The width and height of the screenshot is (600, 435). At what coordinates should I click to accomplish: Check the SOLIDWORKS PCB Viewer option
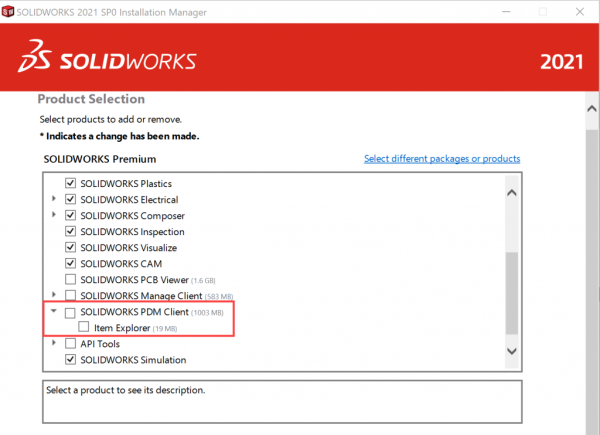[x=71, y=280]
